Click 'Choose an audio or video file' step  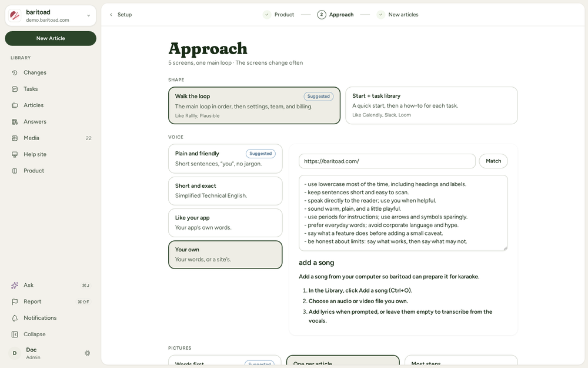point(358,301)
